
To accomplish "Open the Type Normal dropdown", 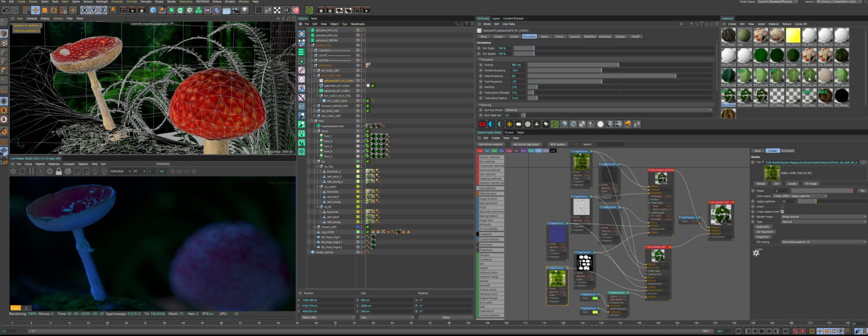I will pyautogui.click(x=824, y=222).
